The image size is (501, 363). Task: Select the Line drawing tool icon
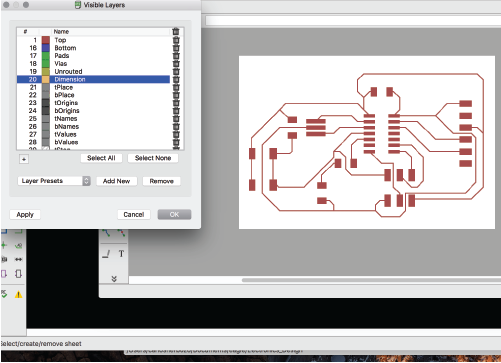click(106, 254)
